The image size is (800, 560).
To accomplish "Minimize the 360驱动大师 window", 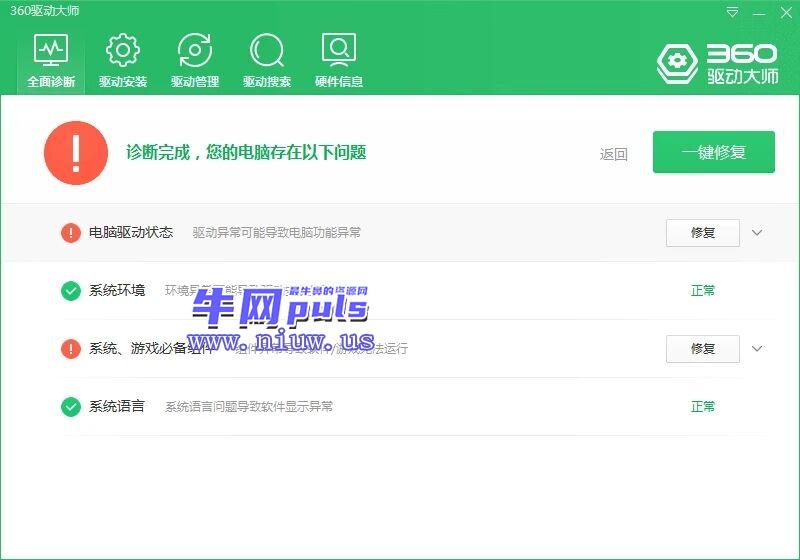I will pyautogui.click(x=759, y=13).
